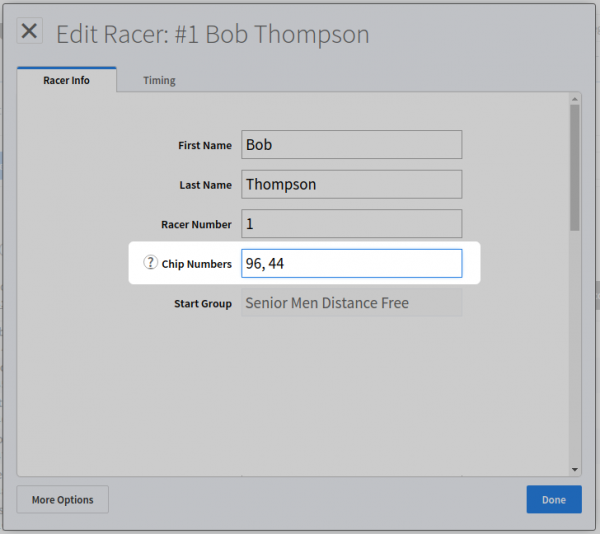Click the vertical scrollbar thumb
The image size is (600, 534).
(x=575, y=166)
